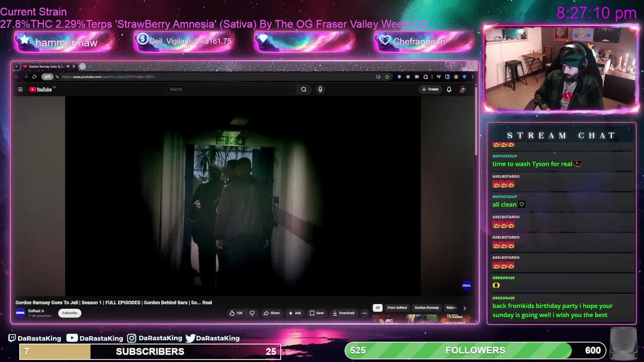Open SoReal channel avatar
The height and width of the screenshot is (362, 644).
coord(20,313)
